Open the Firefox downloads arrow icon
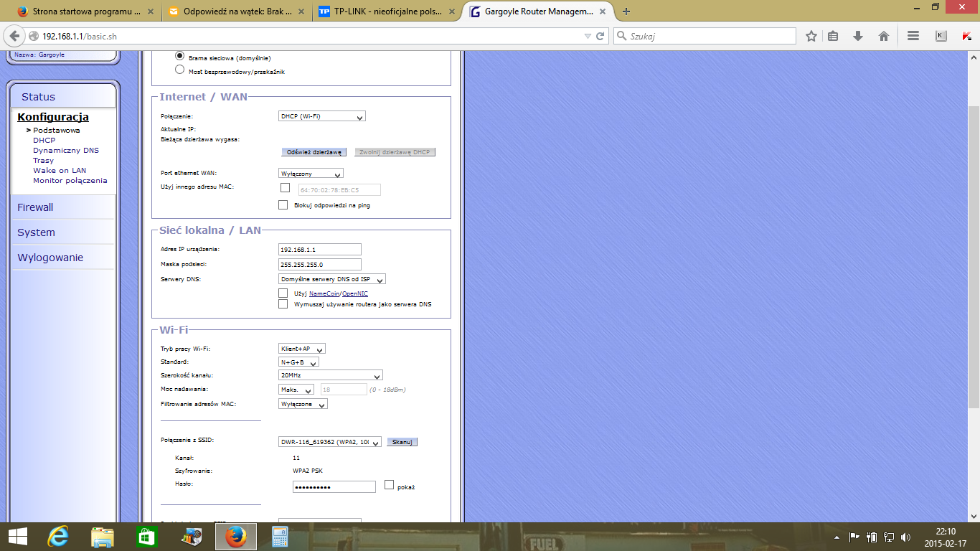The width and height of the screenshot is (980, 551). click(857, 36)
